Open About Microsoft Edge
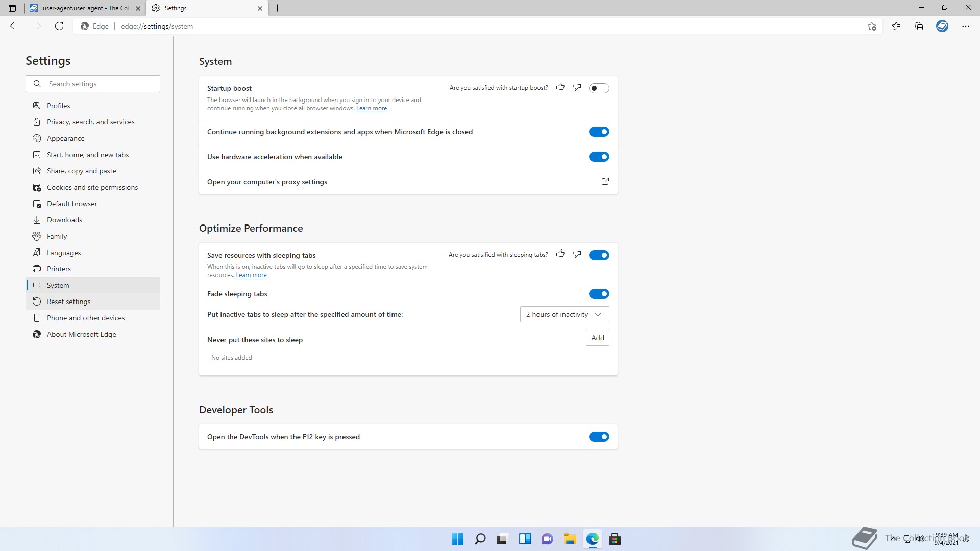980x551 pixels. point(93,334)
